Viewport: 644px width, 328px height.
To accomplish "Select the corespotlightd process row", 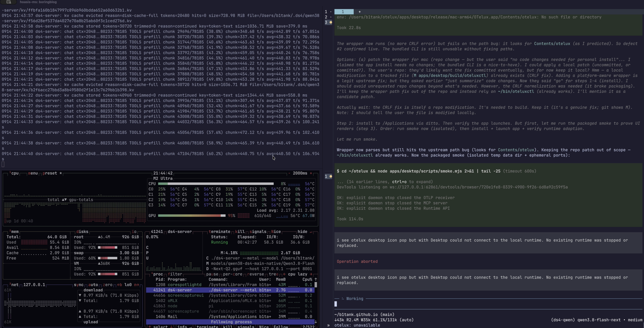I will (230, 285).
